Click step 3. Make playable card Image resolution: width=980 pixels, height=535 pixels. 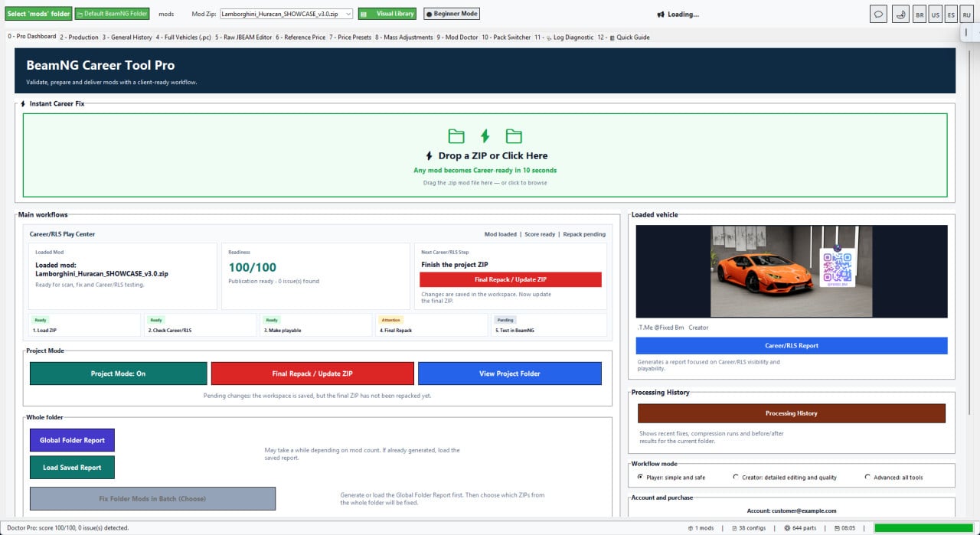point(316,325)
